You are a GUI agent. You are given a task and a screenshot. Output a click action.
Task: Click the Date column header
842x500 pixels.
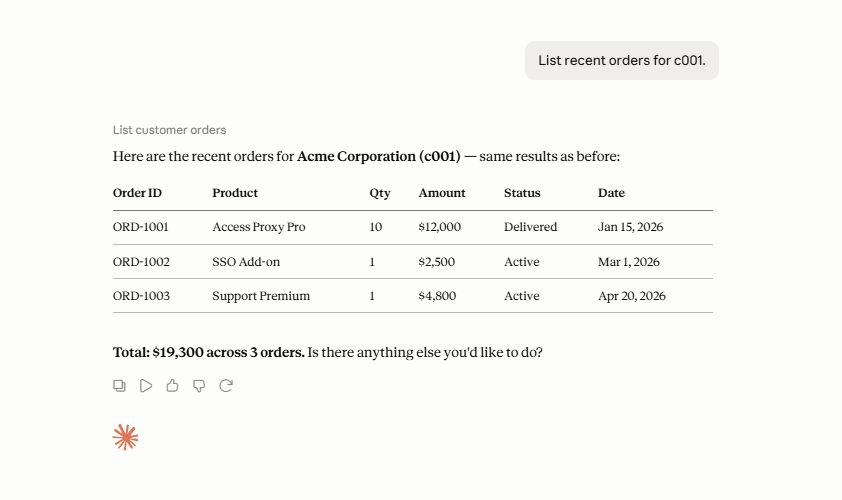pyautogui.click(x=611, y=193)
